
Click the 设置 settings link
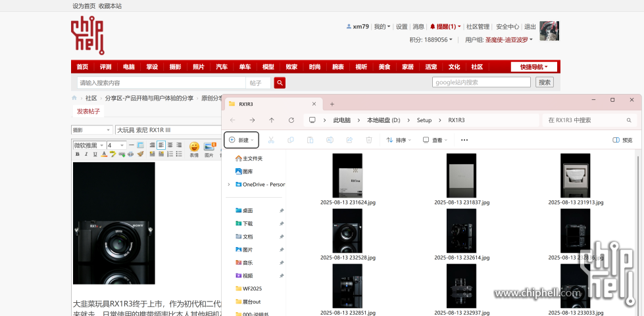tap(402, 27)
